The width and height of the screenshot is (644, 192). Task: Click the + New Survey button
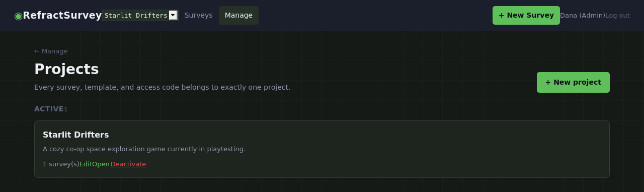click(526, 15)
